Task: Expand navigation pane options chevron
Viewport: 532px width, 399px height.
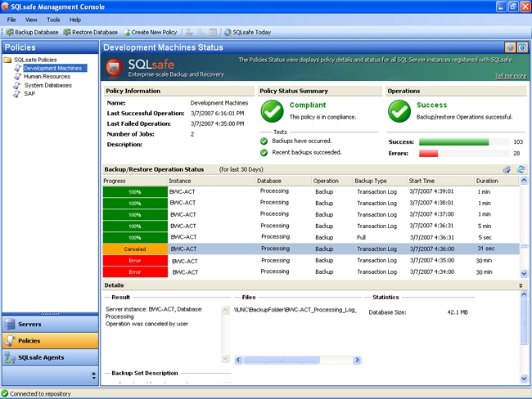Action: 93,375
